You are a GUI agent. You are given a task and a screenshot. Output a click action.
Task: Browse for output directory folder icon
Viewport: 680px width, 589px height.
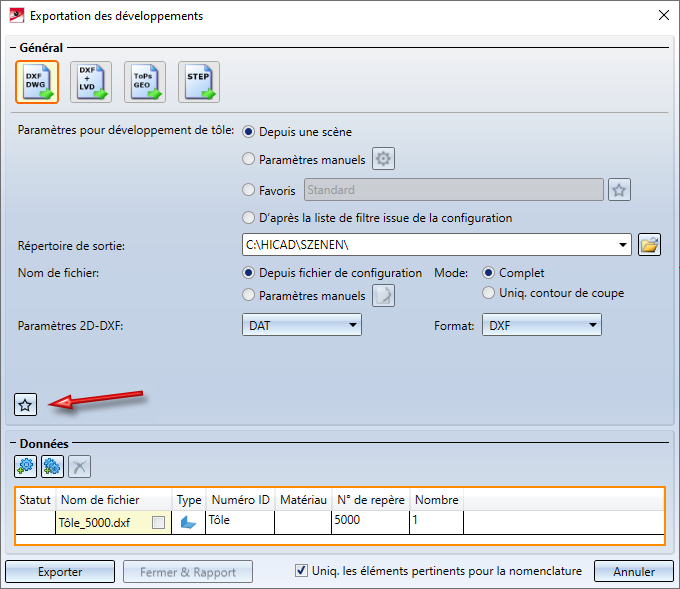pos(649,245)
